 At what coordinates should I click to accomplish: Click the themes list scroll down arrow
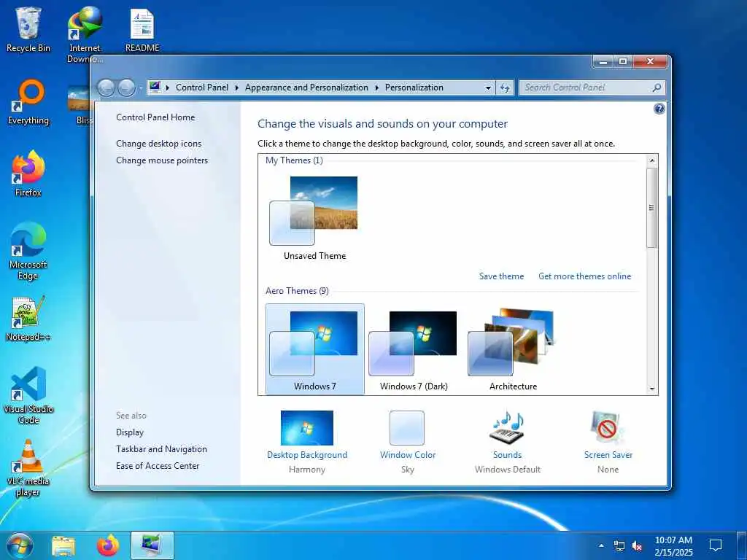[652, 389]
